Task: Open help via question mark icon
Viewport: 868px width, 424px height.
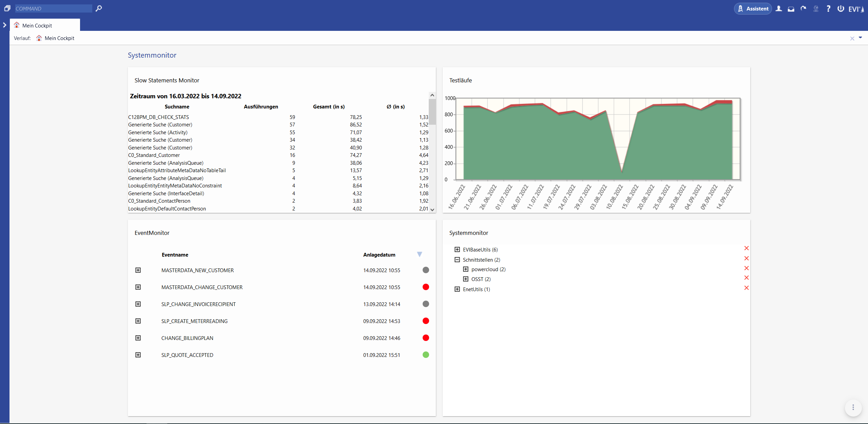Action: click(828, 9)
